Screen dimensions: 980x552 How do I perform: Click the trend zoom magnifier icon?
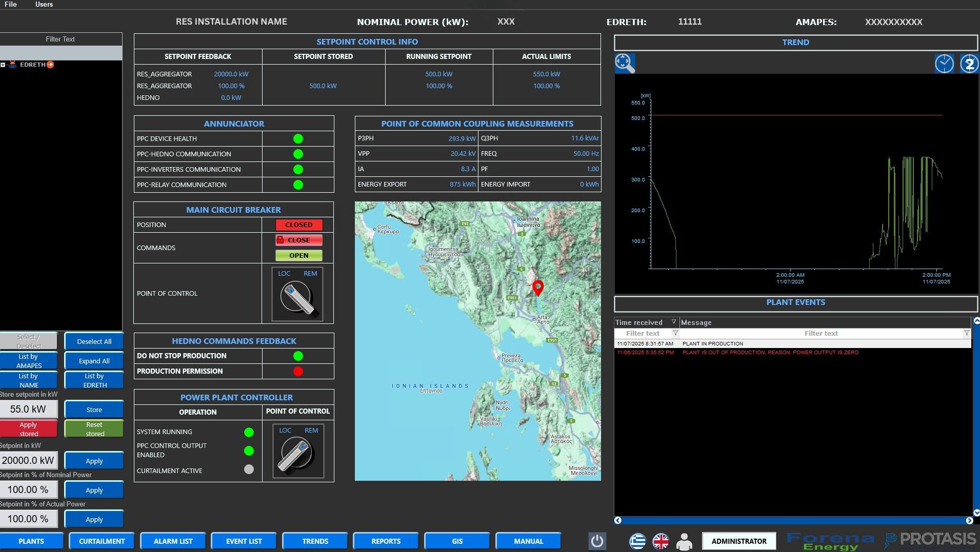pyautogui.click(x=625, y=63)
